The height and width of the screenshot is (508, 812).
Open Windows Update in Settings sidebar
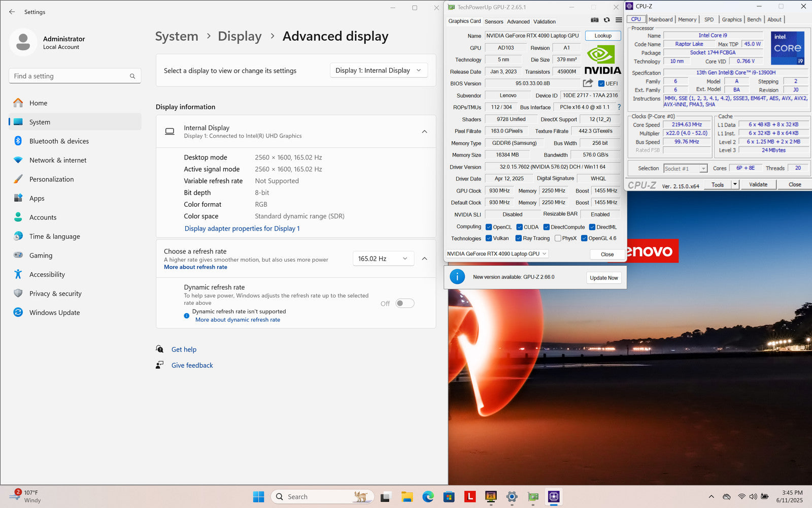(54, 312)
